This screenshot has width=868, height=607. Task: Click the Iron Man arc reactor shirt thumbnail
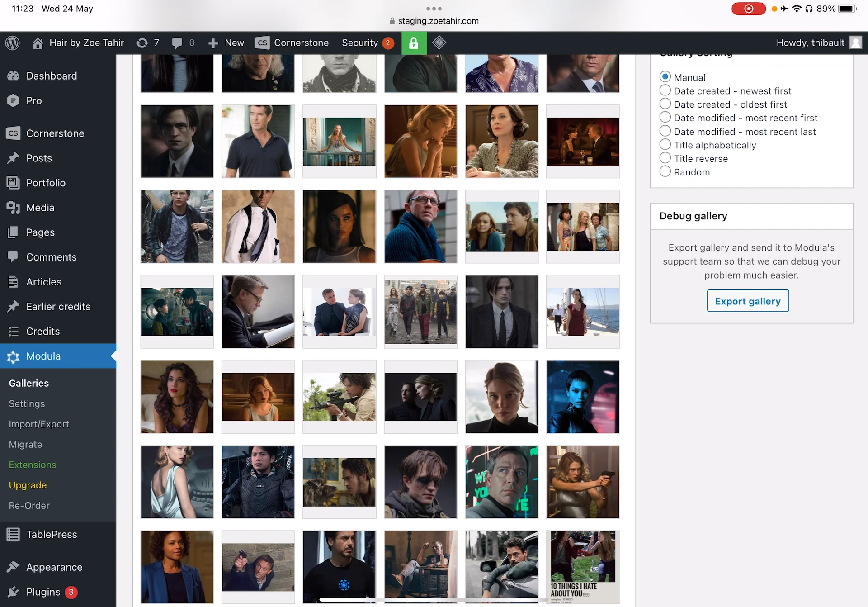point(339,567)
